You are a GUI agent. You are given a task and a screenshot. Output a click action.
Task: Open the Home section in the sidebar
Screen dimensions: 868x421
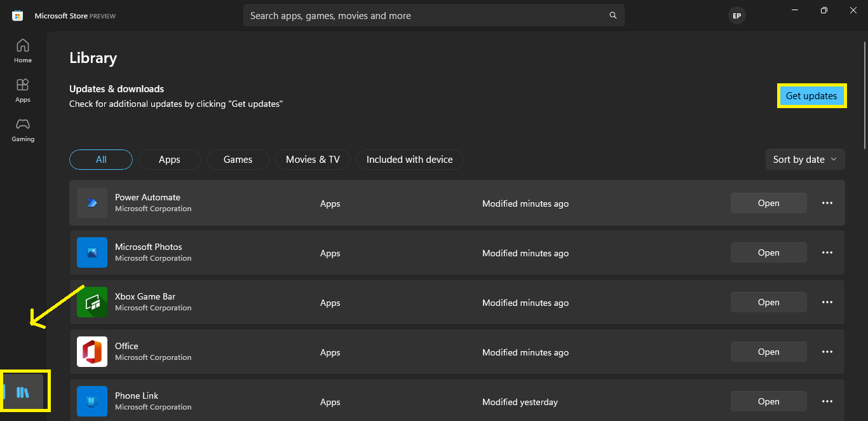coord(22,50)
